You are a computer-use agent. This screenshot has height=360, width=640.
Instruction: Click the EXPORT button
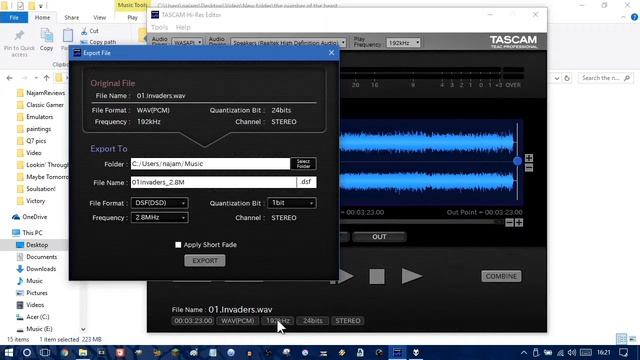click(x=204, y=260)
